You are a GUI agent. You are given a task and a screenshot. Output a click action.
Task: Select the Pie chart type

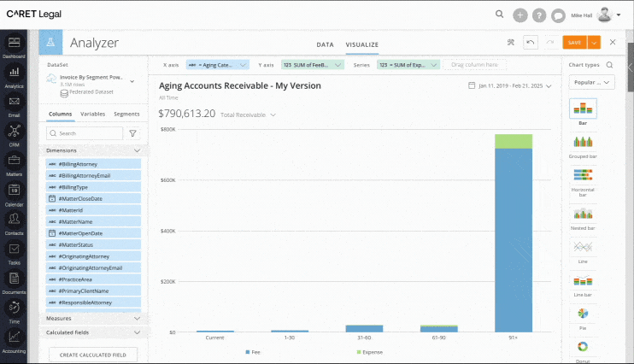583,314
